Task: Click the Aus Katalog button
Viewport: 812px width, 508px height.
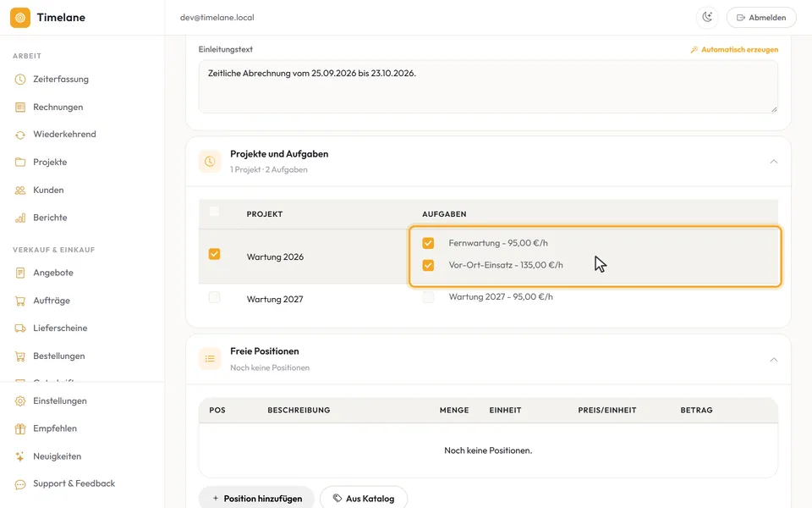Action: click(x=364, y=499)
